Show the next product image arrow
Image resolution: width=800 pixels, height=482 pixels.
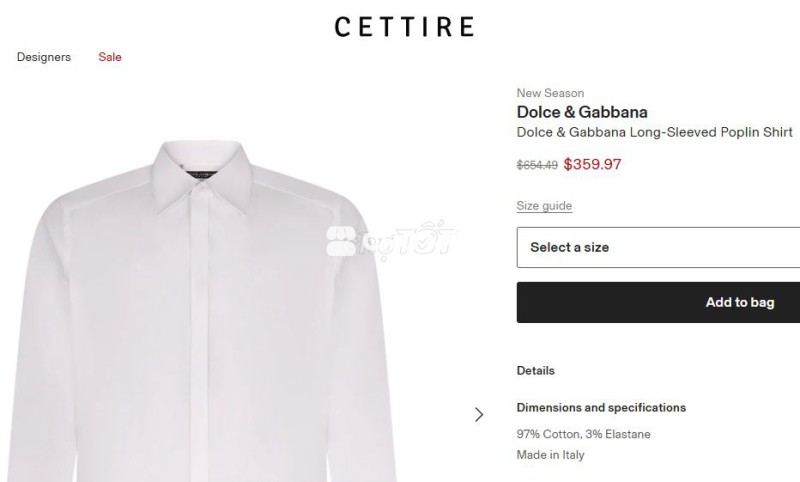click(479, 414)
